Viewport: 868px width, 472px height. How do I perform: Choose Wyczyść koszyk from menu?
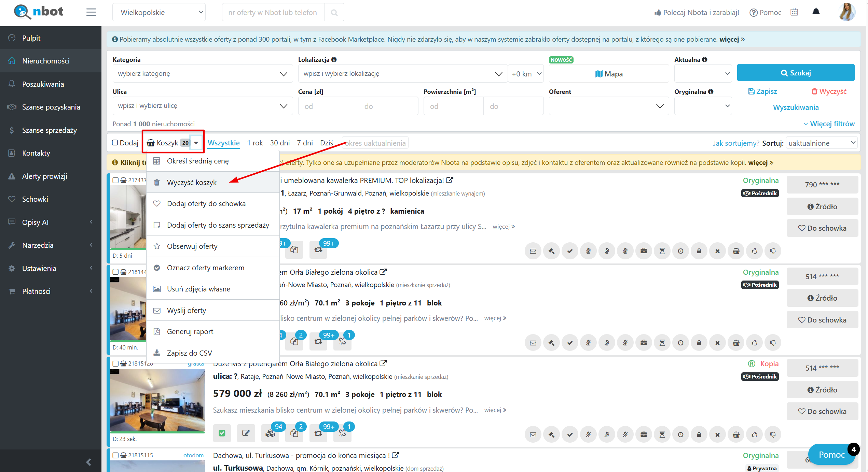[192, 183]
